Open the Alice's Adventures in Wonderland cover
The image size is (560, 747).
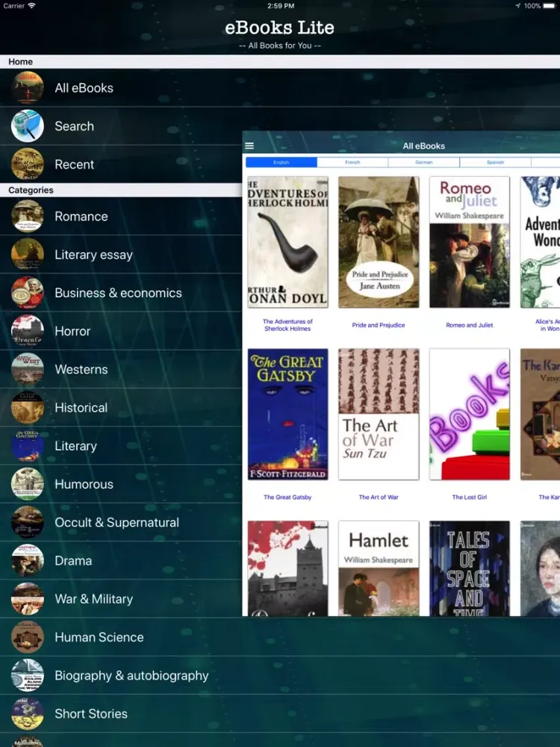pyautogui.click(x=540, y=242)
